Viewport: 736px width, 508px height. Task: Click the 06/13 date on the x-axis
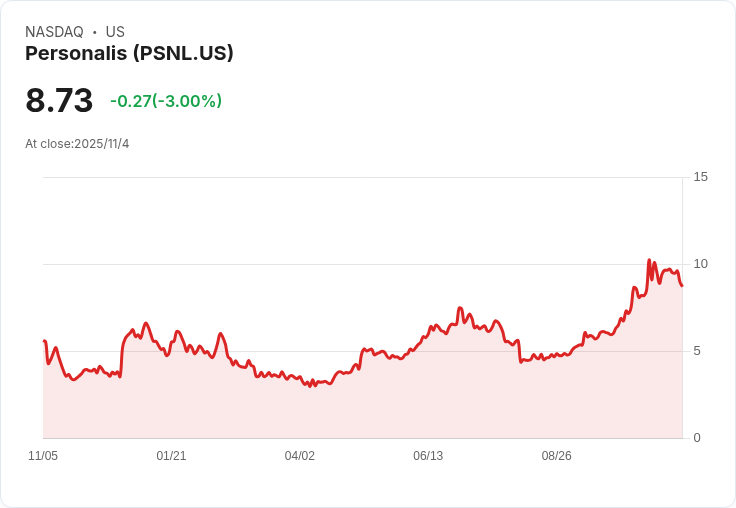coord(428,456)
